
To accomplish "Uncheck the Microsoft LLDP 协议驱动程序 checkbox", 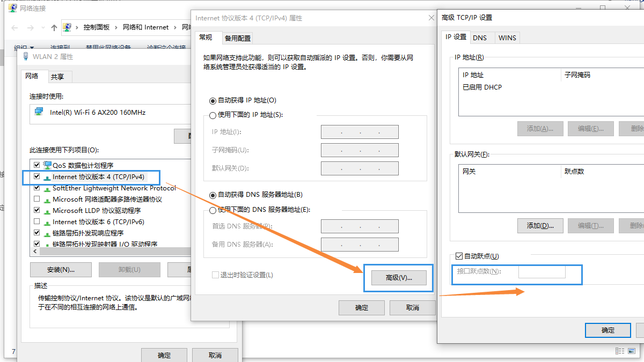I will [x=36, y=210].
